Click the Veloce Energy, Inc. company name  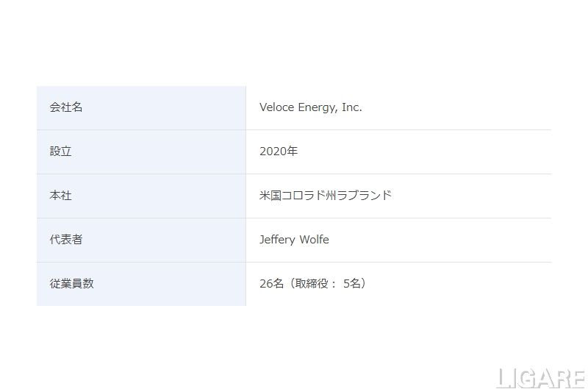(x=310, y=107)
